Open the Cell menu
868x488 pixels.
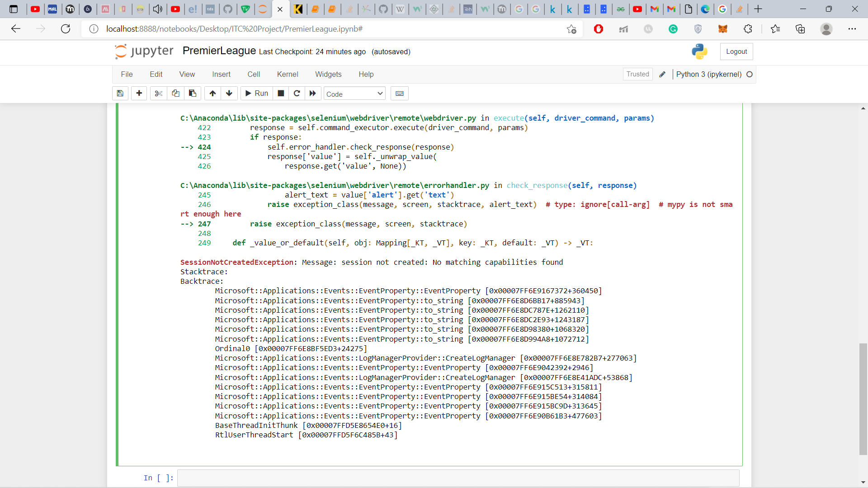click(254, 74)
